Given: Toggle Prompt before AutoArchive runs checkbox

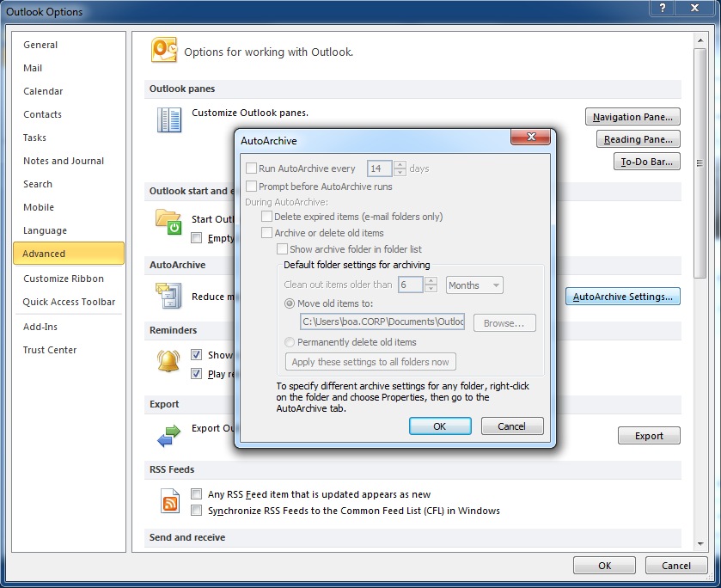Looking at the screenshot, I should pyautogui.click(x=252, y=186).
